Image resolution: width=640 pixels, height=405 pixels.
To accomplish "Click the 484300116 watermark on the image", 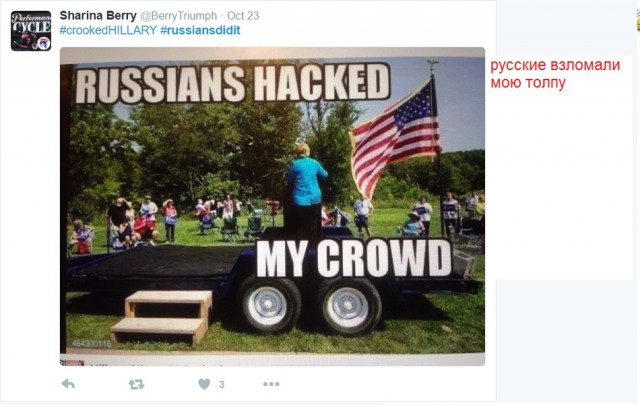I will click(x=91, y=343).
